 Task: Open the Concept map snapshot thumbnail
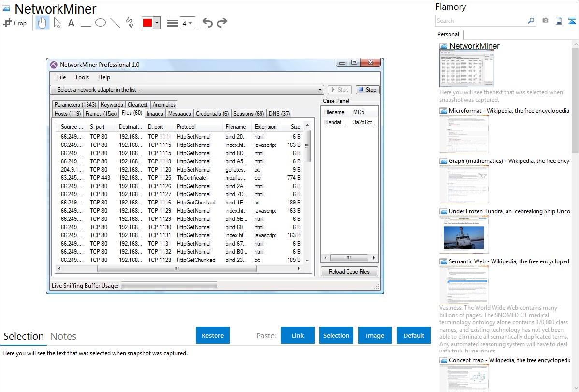(x=464, y=378)
